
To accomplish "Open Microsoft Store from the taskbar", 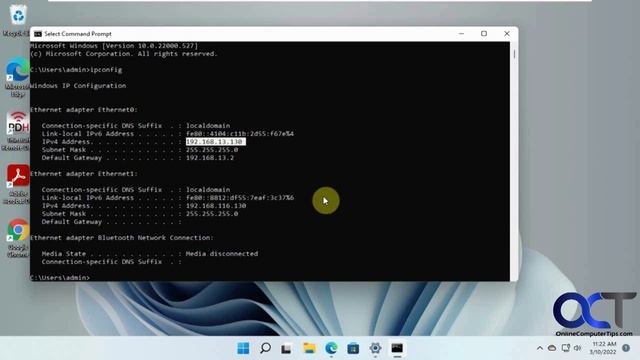I will point(353,348).
